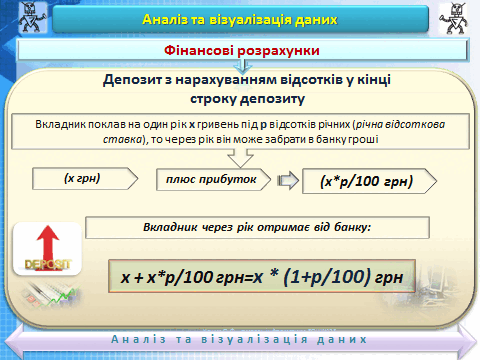The height and width of the screenshot is (360, 480).
Task: Click the robot icon in the top-right corner
Action: point(453,18)
